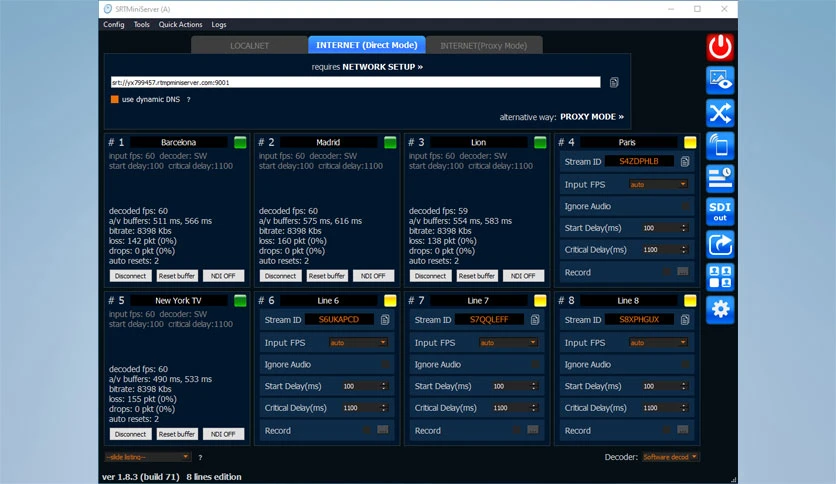Open the mobile device wireless icon

pyautogui.click(x=720, y=146)
